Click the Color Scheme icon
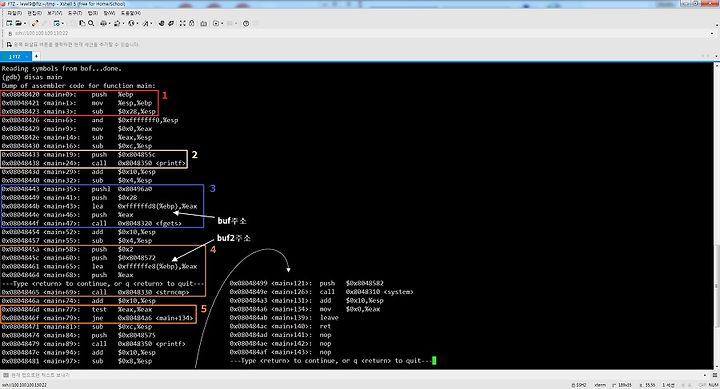Screen dimensions: 720x389 (117, 23)
